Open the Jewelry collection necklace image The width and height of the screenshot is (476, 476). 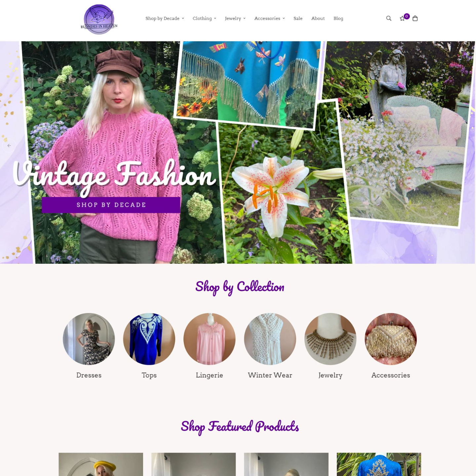pyautogui.click(x=330, y=339)
